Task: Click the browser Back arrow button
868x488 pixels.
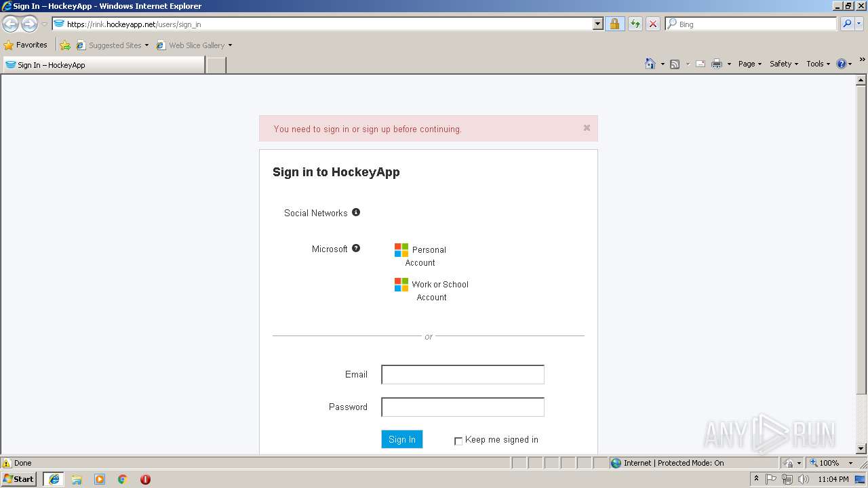Action: pyautogui.click(x=10, y=24)
